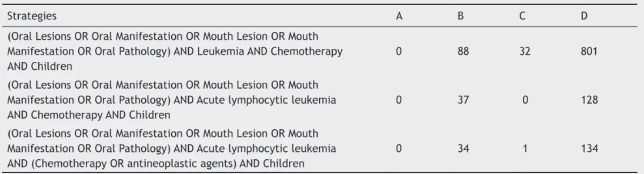Click the second strategy with Chemotherapy AND Children
644x174 pixels.
coord(171,100)
